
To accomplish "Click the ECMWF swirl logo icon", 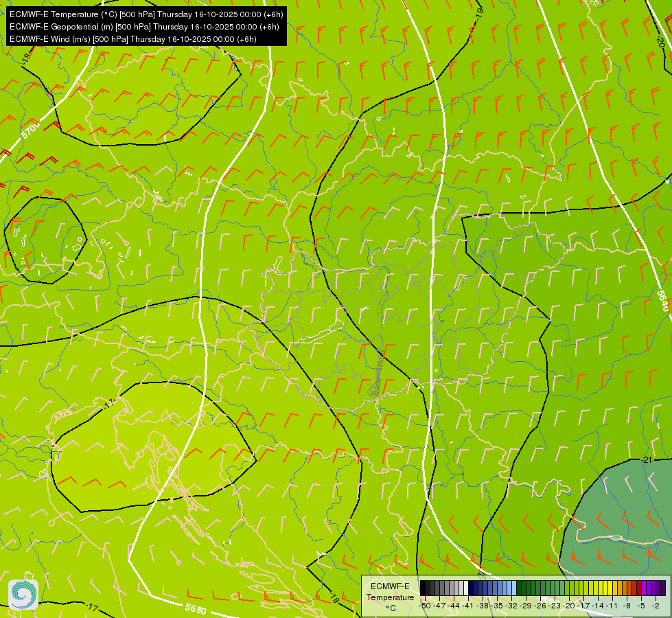I will click(23, 595).
